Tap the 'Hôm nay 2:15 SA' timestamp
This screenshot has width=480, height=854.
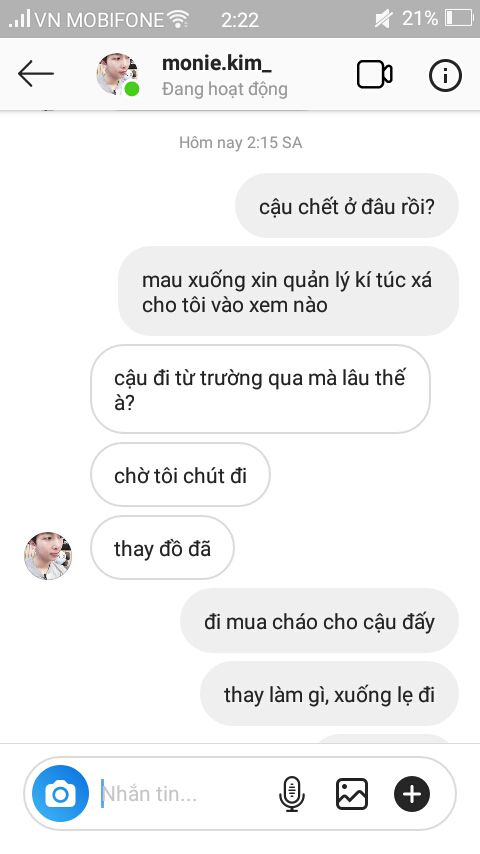tap(240, 143)
